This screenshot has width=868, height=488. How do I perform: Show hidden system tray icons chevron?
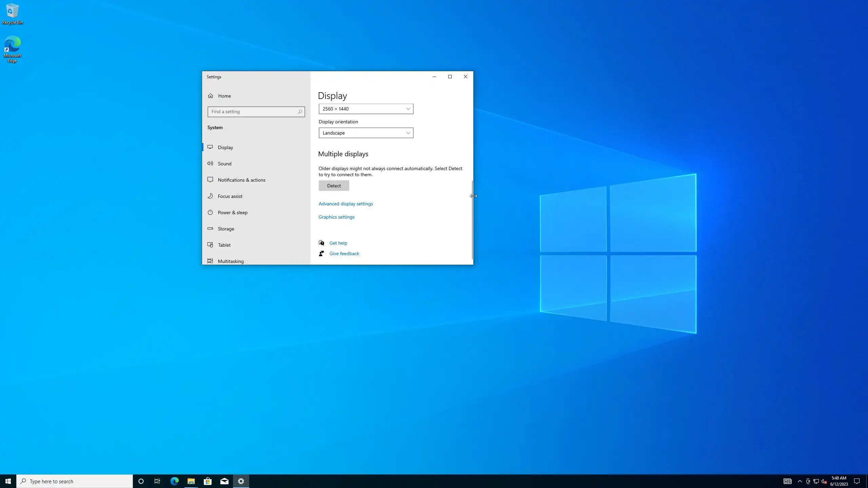point(800,481)
